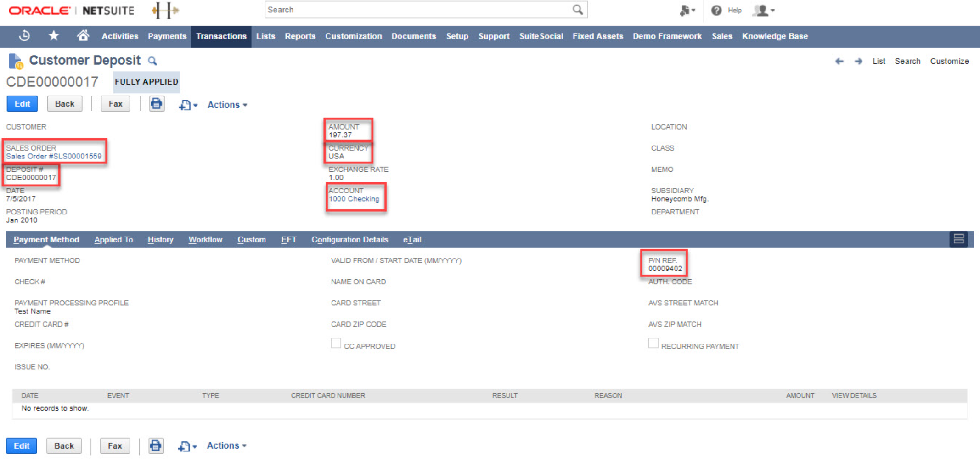
Task: Click the List link at top right
Action: (879, 61)
